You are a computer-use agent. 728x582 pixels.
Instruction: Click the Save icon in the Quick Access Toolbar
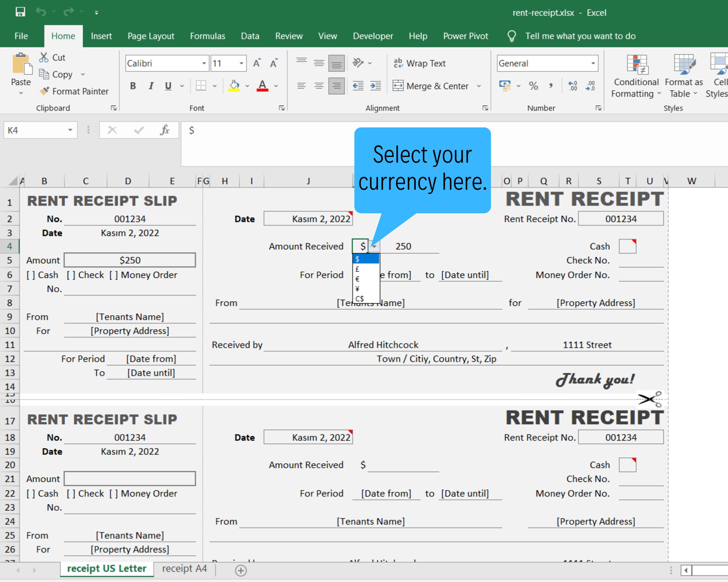click(20, 12)
